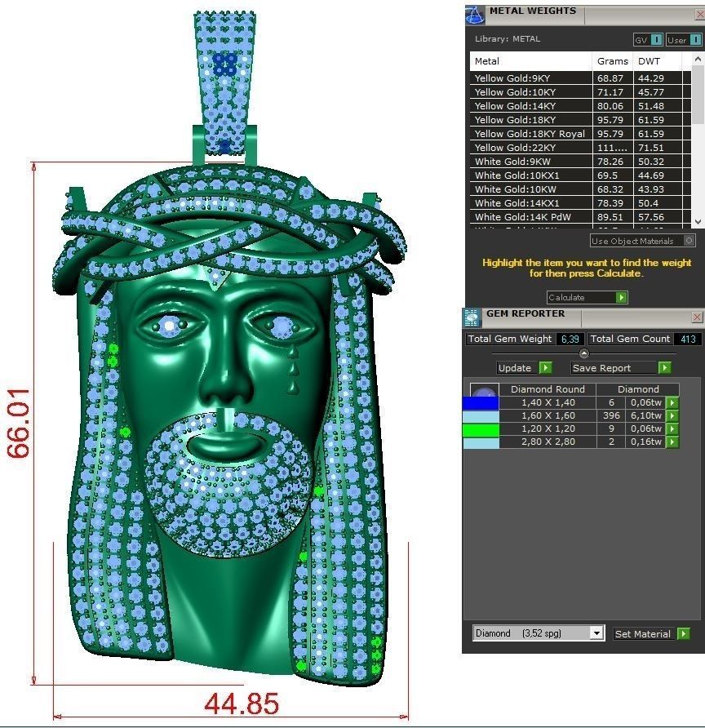The width and height of the screenshot is (705, 728).
Task: Click the metal list scrollbar thumb
Action: pos(698,95)
